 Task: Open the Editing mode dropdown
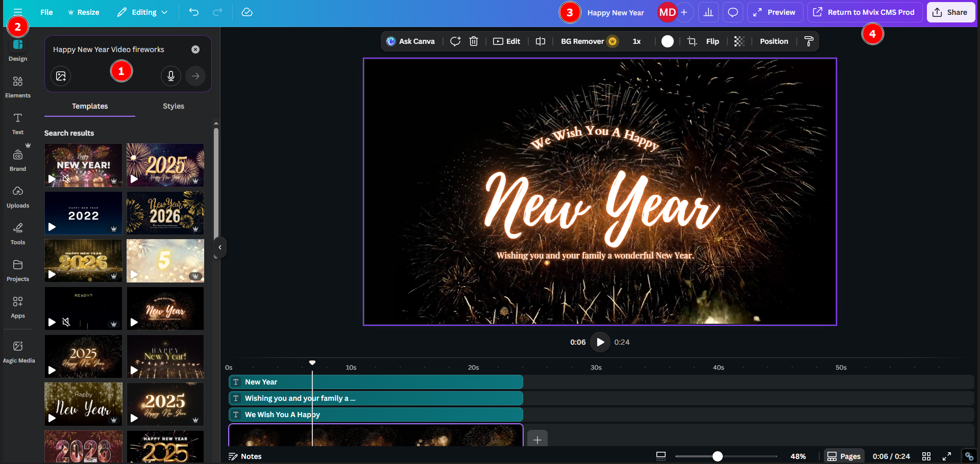point(142,12)
